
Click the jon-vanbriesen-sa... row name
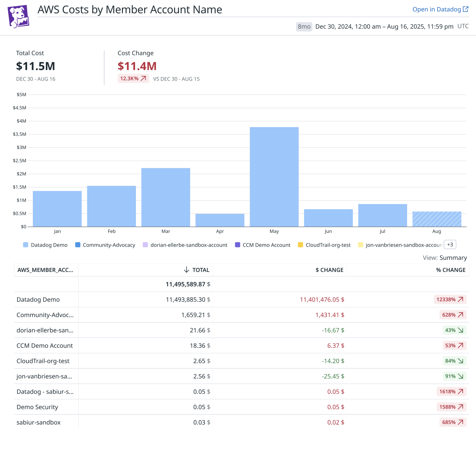pyautogui.click(x=44, y=376)
